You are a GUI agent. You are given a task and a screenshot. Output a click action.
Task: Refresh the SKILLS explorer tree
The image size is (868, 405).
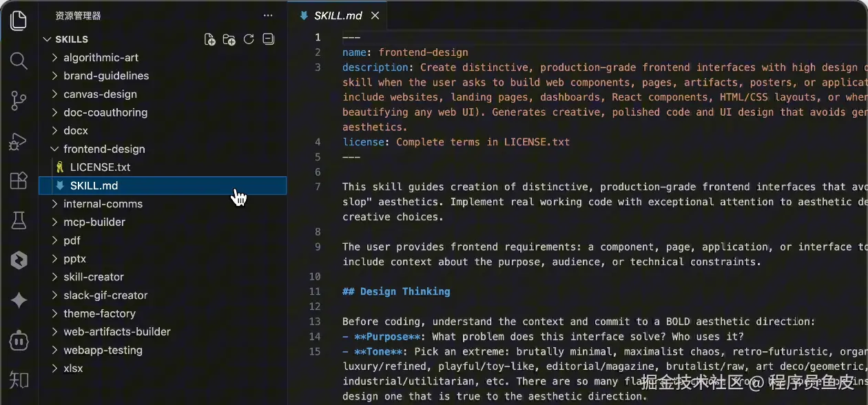pos(249,39)
